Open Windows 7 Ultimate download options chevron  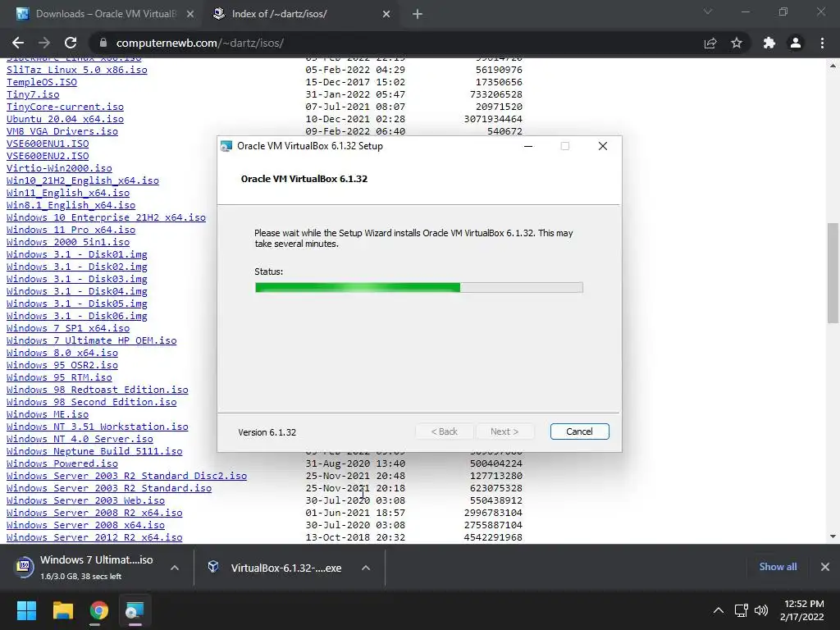pos(175,568)
